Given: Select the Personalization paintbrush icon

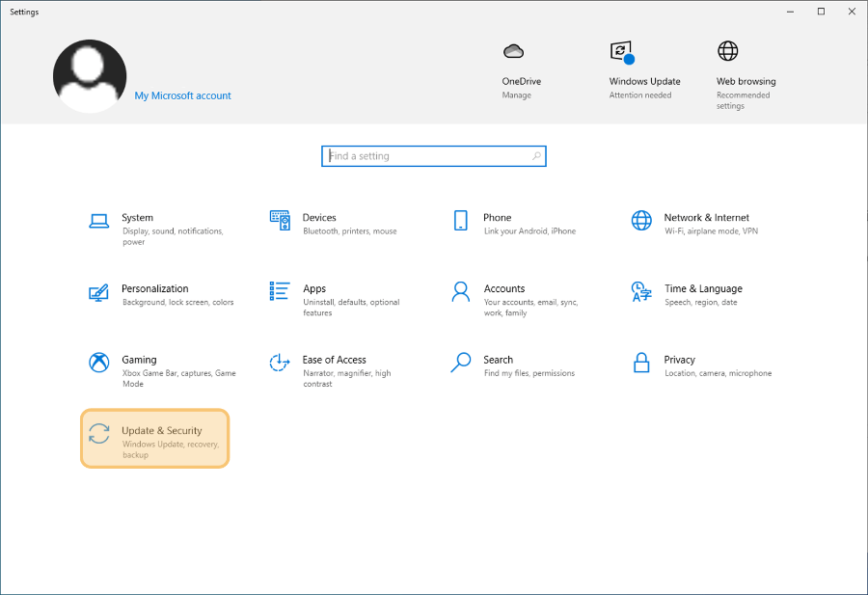Looking at the screenshot, I should [x=98, y=292].
